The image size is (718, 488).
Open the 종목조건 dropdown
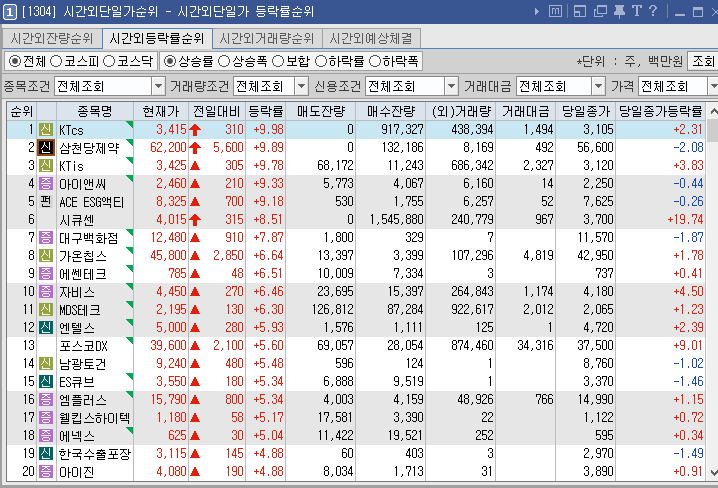click(158, 86)
